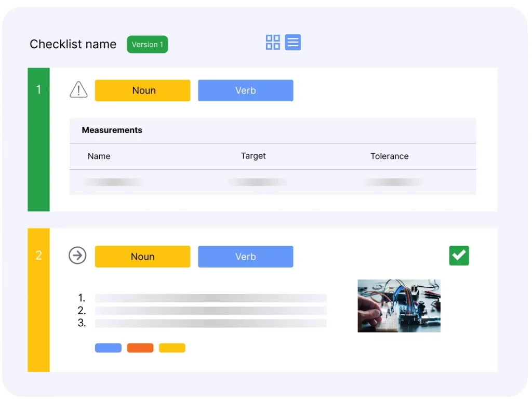Click the blue tag in step 2

pos(108,348)
